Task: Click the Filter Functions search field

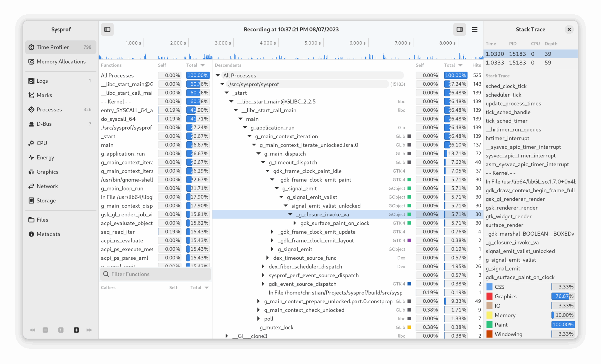Action: point(155,274)
